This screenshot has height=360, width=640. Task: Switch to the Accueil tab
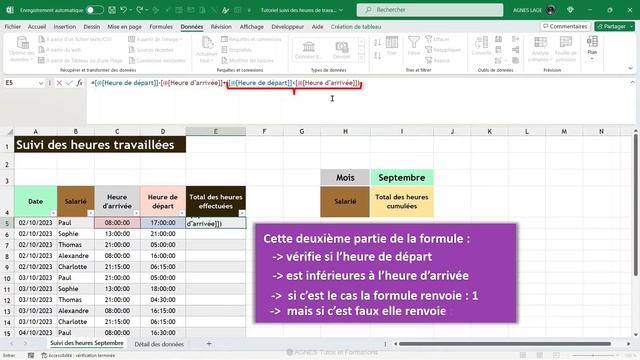point(37,27)
